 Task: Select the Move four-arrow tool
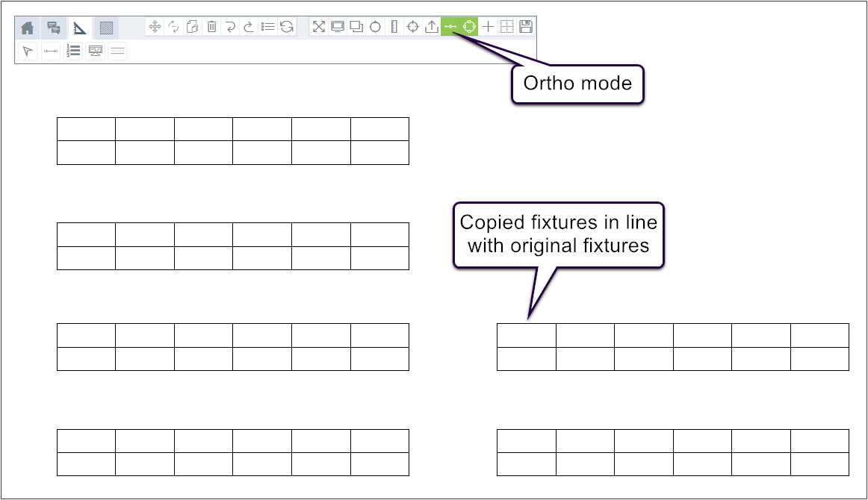155,27
